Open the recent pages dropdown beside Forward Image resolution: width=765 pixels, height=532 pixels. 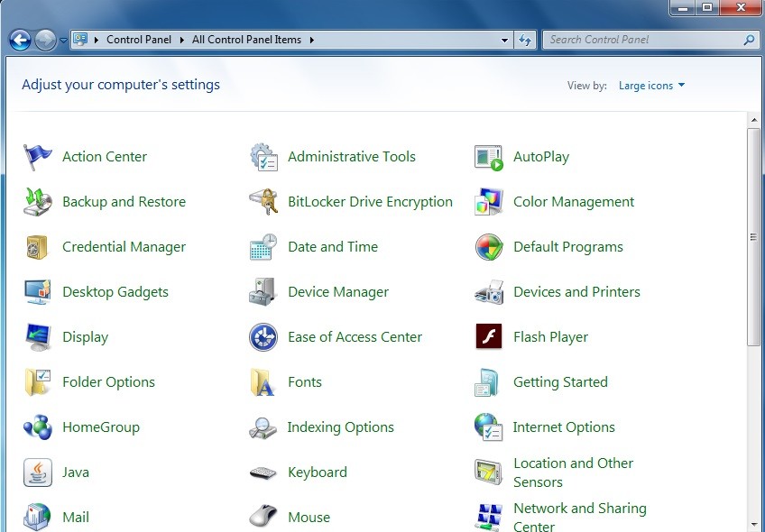tap(63, 41)
